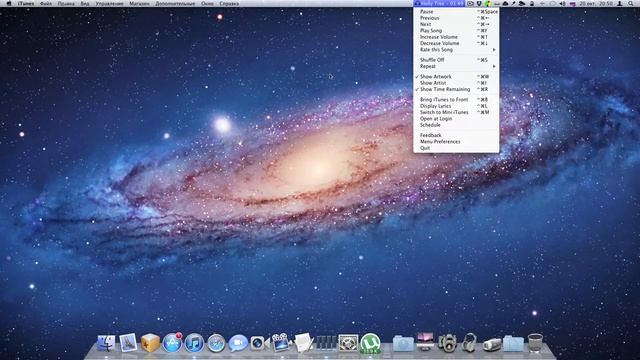Image resolution: width=640 pixels, height=360 pixels.
Task: Click the user account silhouette in menu bar
Action: click(620, 3)
